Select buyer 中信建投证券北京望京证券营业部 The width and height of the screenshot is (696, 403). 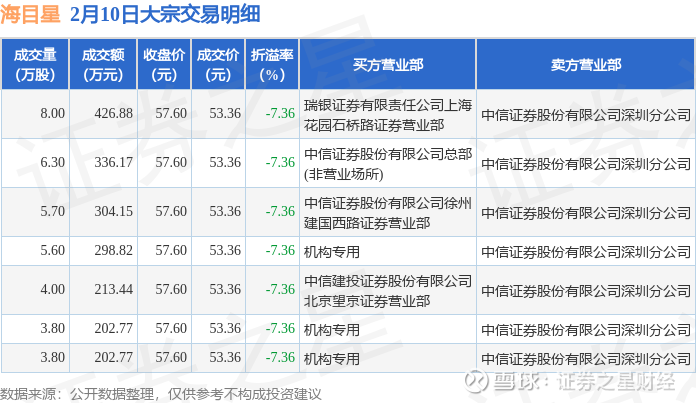point(388,291)
